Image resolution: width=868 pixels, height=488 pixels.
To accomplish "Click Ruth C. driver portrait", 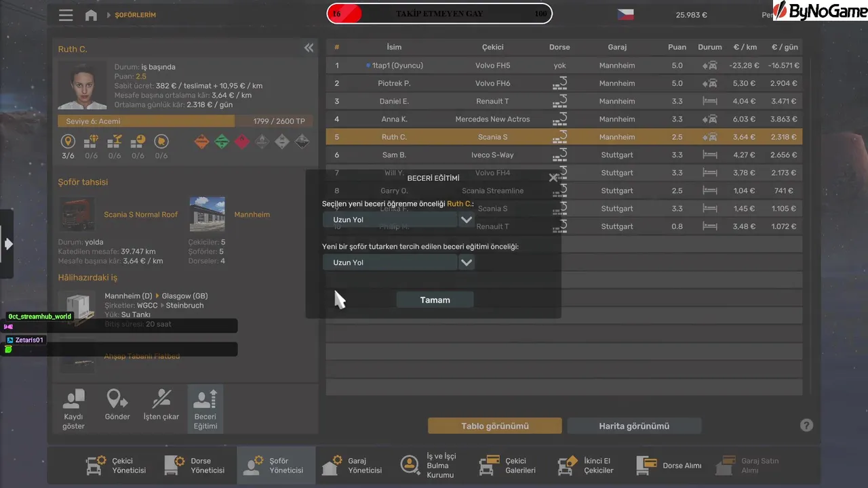I will pos(82,85).
